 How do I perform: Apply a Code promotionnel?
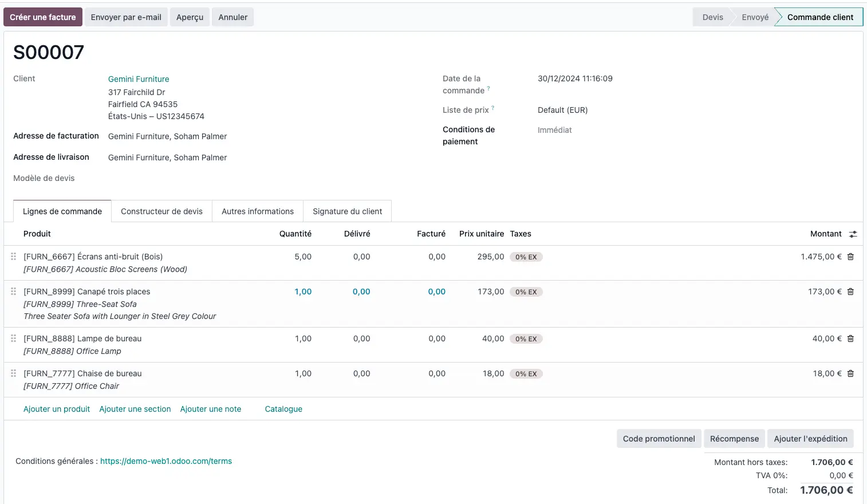coord(659,439)
